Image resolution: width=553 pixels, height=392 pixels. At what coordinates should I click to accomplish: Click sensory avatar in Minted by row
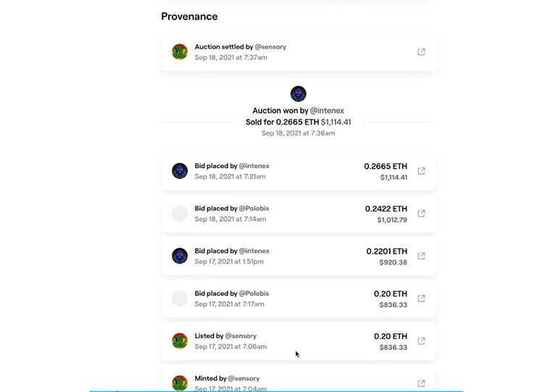click(180, 383)
